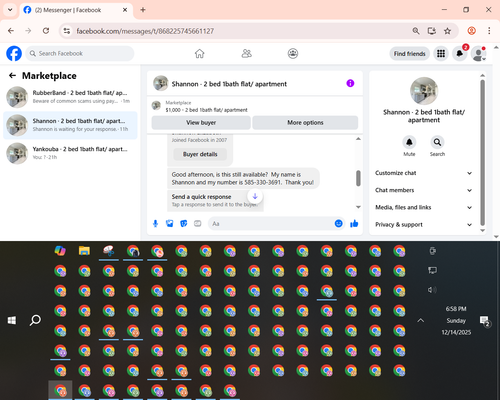View site information icon in address bar
Image resolution: width=500 pixels, height=400 pixels.
click(67, 31)
